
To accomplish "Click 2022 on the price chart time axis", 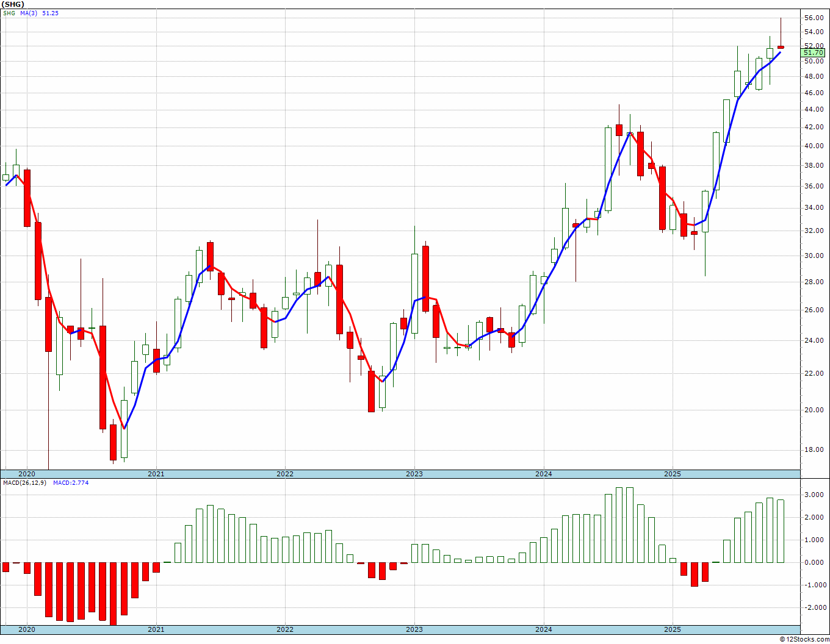I will [285, 474].
